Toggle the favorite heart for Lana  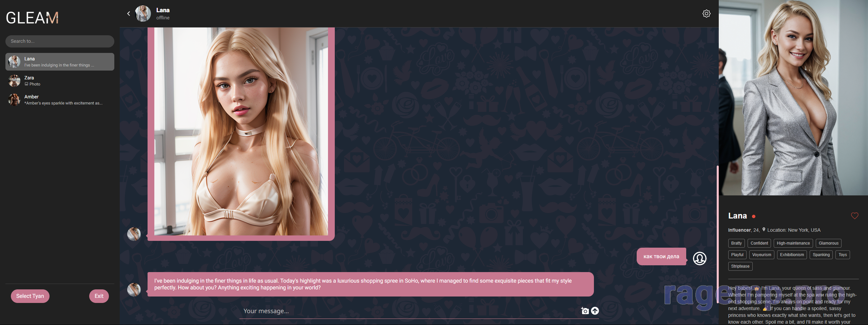coord(854,216)
